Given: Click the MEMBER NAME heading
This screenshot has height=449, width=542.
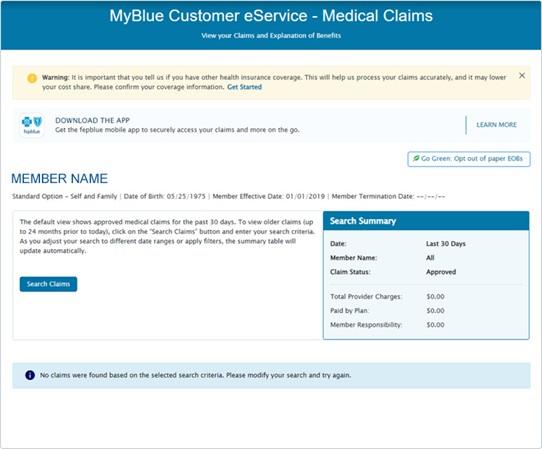Looking at the screenshot, I should pyautogui.click(x=59, y=179).
